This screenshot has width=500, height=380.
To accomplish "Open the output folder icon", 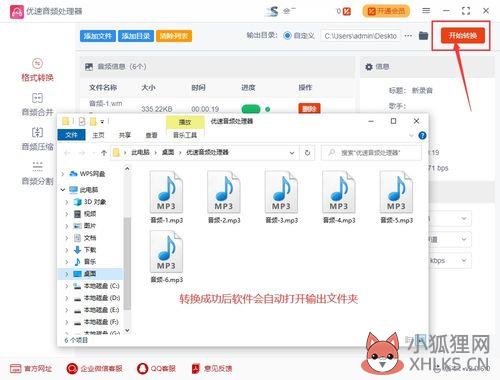I will tap(423, 35).
